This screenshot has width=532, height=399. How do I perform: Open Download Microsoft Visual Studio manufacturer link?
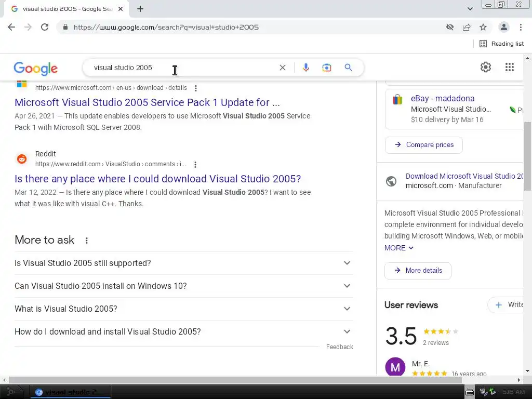464,176
